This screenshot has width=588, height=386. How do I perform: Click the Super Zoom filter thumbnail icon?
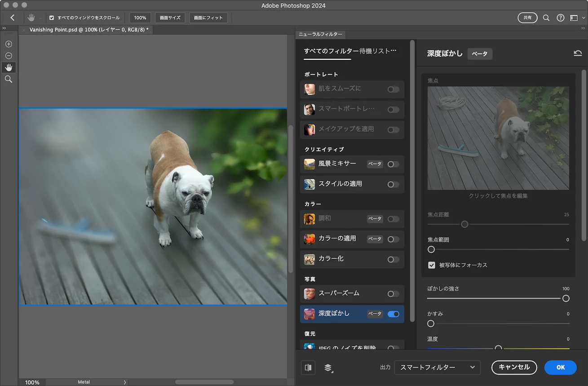[x=309, y=294]
